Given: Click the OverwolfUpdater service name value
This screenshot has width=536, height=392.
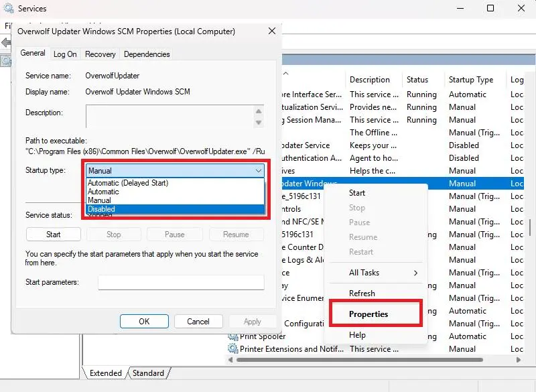Looking at the screenshot, I should coord(112,76).
